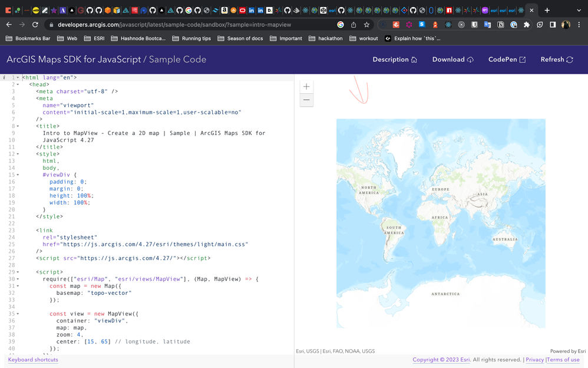The height and width of the screenshot is (368, 588).
Task: Open the Running tips bookmark folder
Action: (x=191, y=38)
